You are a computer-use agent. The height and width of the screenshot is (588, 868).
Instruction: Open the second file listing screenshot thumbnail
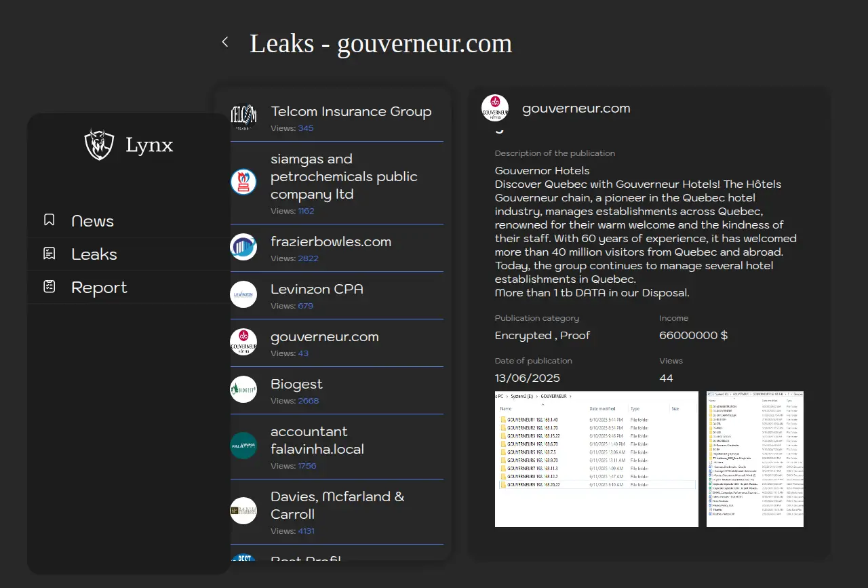(755, 459)
